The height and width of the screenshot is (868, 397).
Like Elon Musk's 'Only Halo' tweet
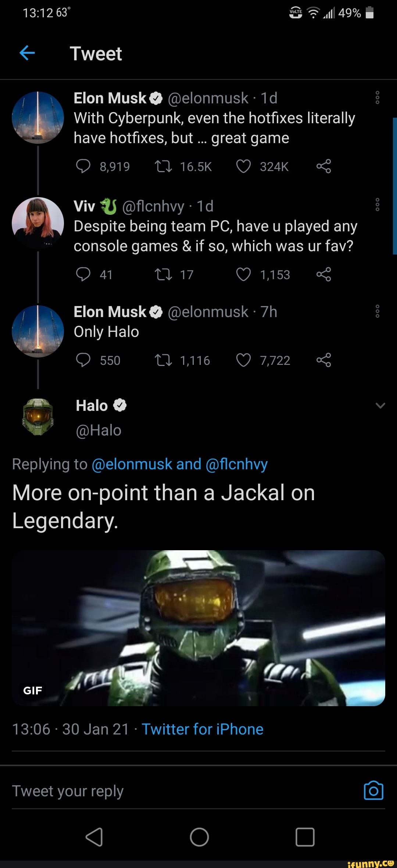tap(244, 360)
